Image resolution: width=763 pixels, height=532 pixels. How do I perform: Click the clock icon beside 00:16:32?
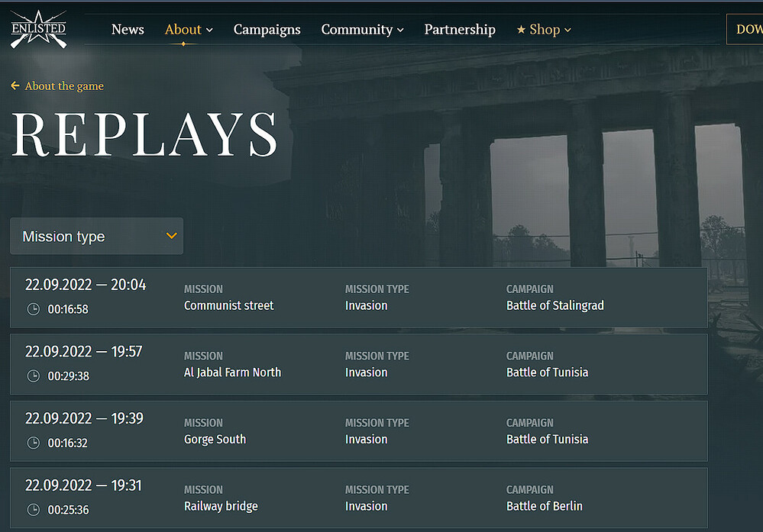coord(33,443)
